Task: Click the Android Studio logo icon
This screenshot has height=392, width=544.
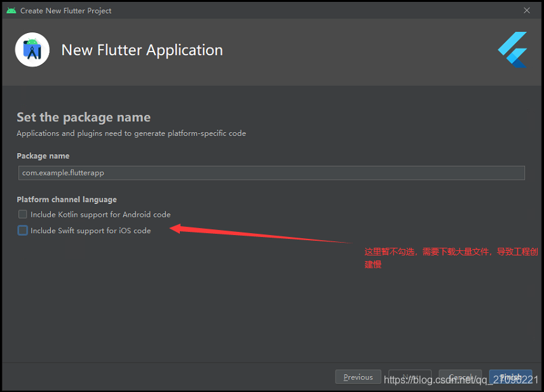Action: 32,50
